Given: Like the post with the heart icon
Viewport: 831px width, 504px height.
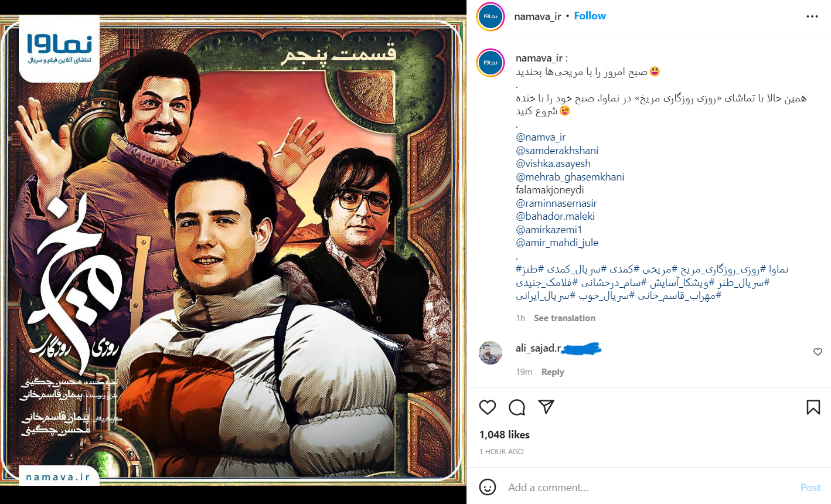Looking at the screenshot, I should (488, 407).
